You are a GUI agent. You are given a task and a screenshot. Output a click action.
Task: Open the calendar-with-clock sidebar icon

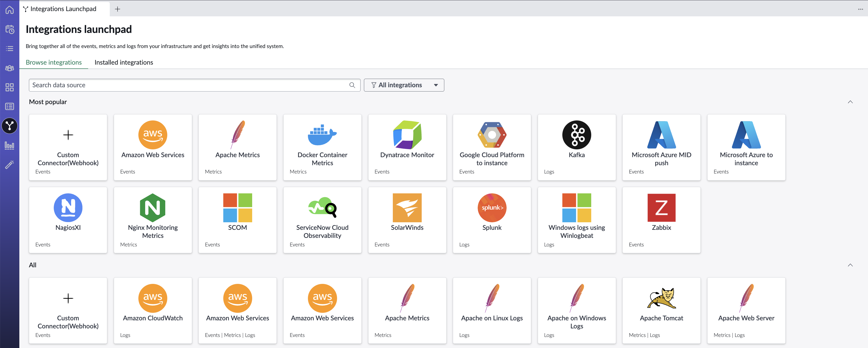tap(10, 29)
